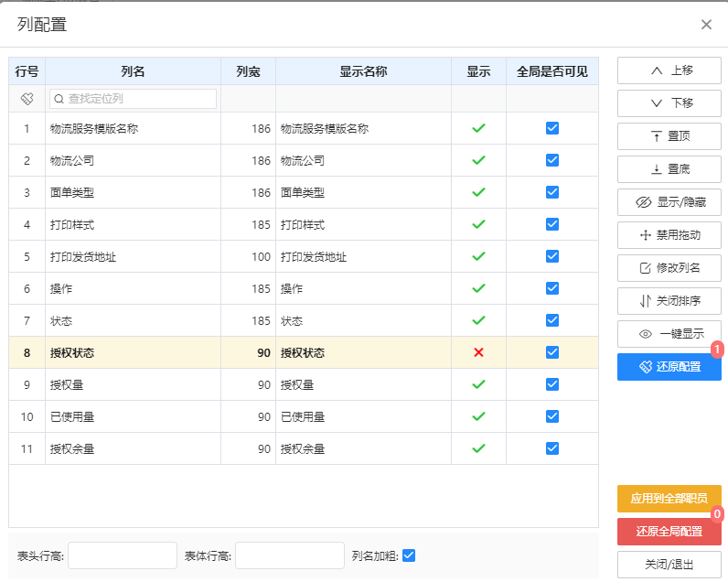Click the 置底 move to bottom button
This screenshot has width=728, height=582.
tap(669, 169)
